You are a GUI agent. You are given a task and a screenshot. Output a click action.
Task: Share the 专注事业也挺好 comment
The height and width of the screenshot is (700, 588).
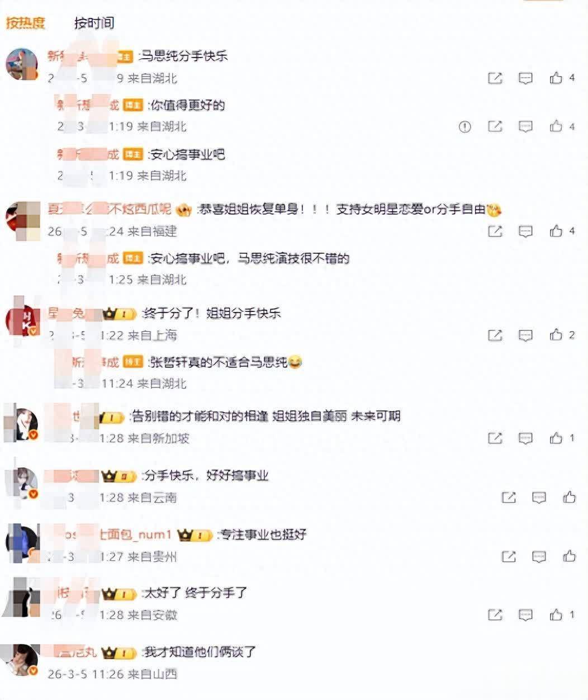coord(509,556)
